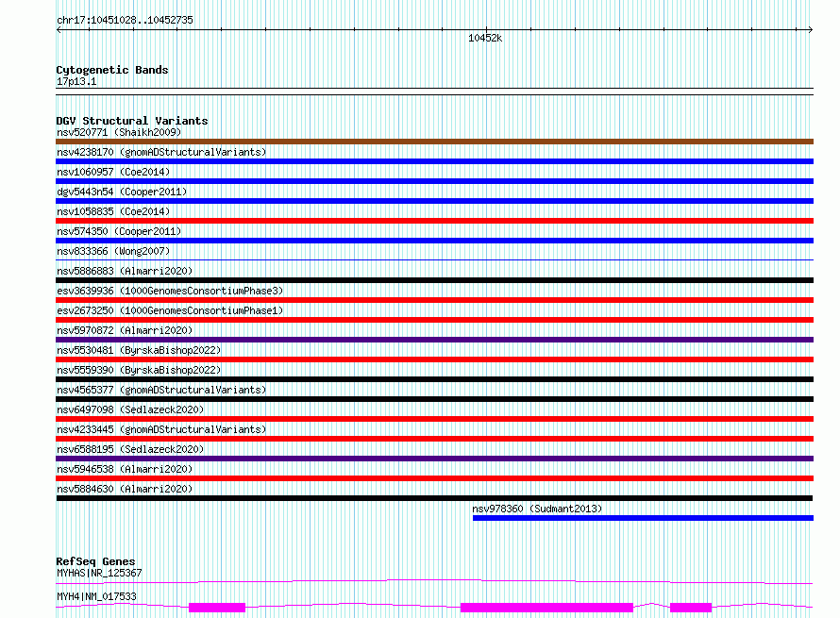Click the brown nsv520771 variant bar

pyautogui.click(x=434, y=142)
